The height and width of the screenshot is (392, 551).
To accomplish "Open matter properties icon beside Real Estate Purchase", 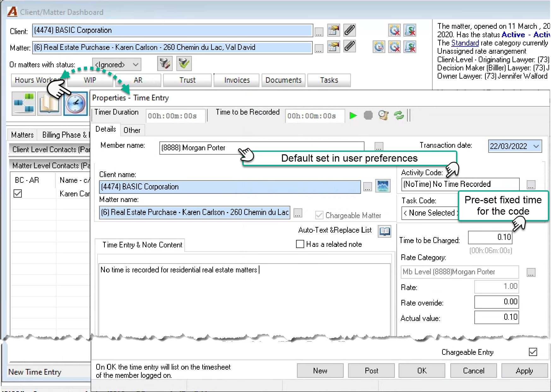I will pos(334,46).
